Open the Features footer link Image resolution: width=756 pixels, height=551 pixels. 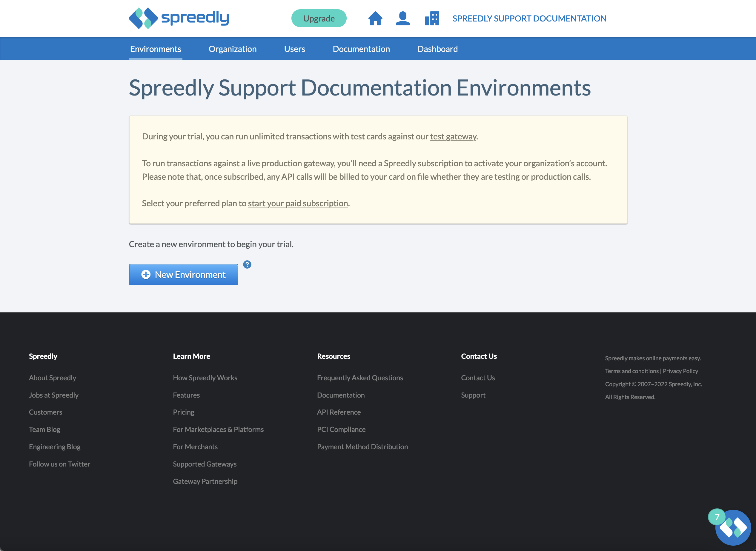186,395
